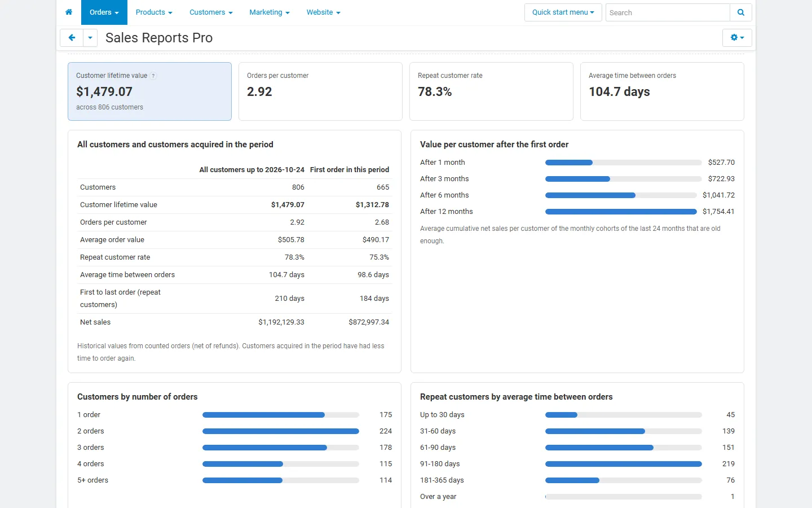
Task: Open the Website menu
Action: coord(324,12)
